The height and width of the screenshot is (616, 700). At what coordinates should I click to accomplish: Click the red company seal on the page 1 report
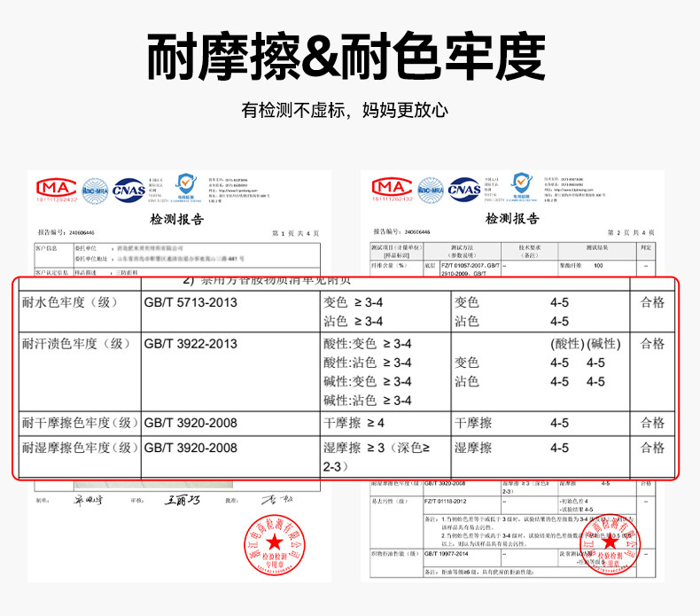(275, 544)
